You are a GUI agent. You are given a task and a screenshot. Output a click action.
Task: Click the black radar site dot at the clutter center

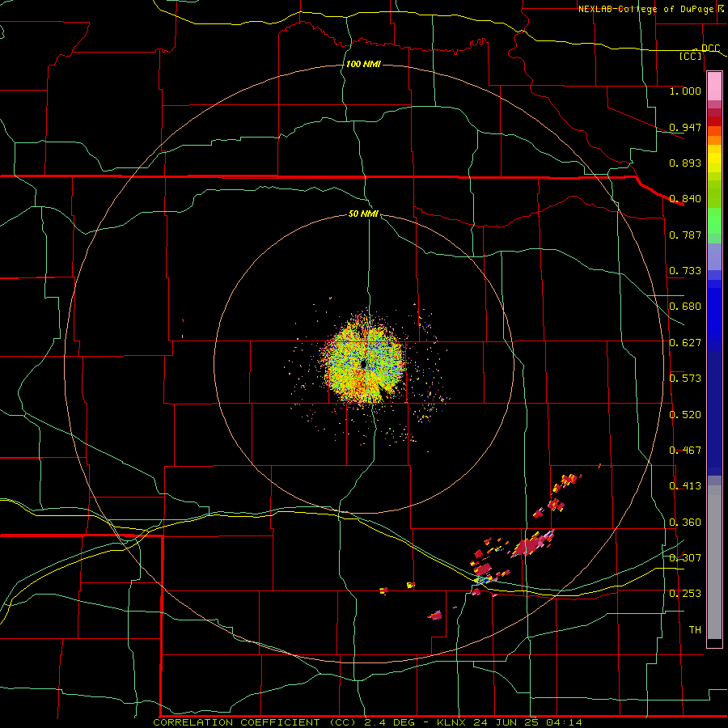(363, 365)
